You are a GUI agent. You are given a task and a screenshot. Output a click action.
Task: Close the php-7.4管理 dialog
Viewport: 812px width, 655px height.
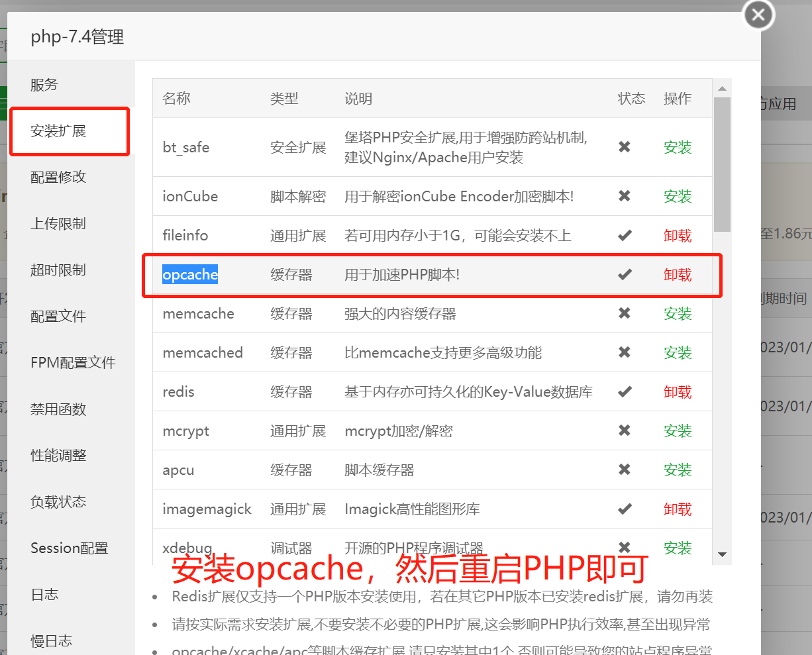758,15
